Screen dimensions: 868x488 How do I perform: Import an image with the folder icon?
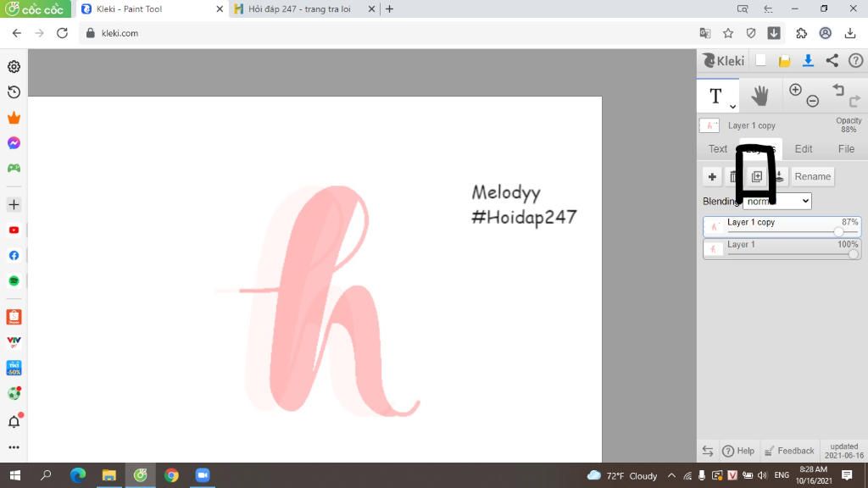[x=784, y=61]
